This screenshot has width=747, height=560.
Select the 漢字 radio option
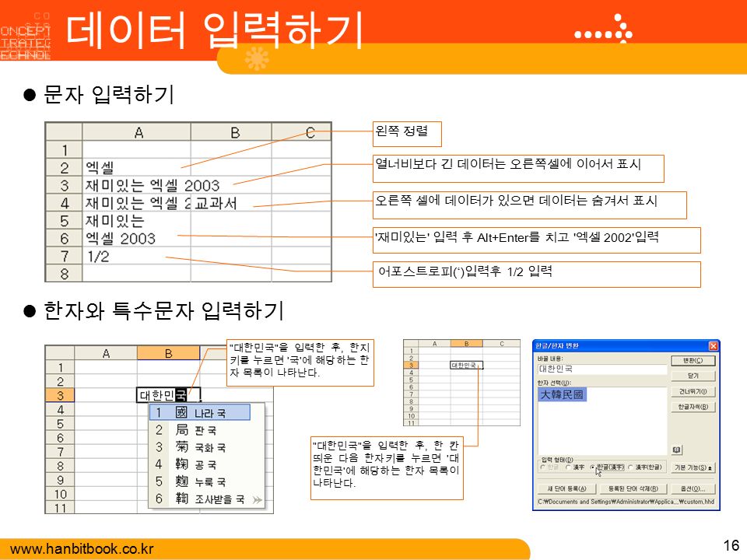click(575, 467)
